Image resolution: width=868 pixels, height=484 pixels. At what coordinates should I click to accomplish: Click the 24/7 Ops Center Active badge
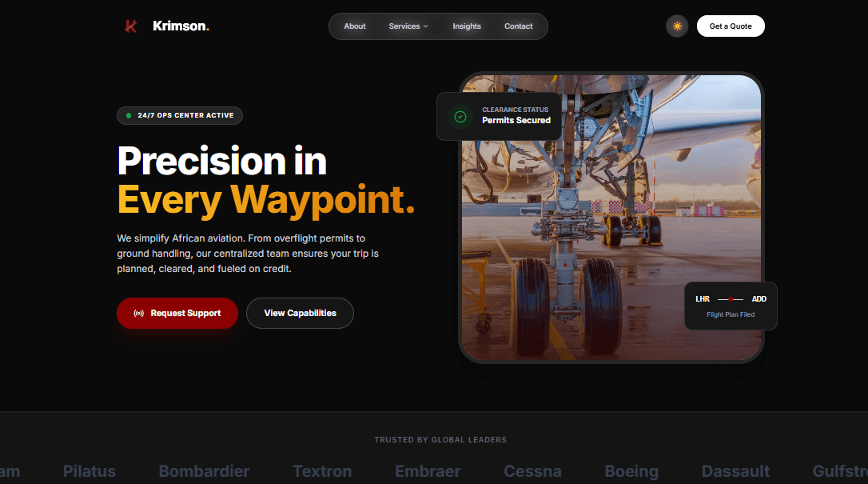coord(179,115)
